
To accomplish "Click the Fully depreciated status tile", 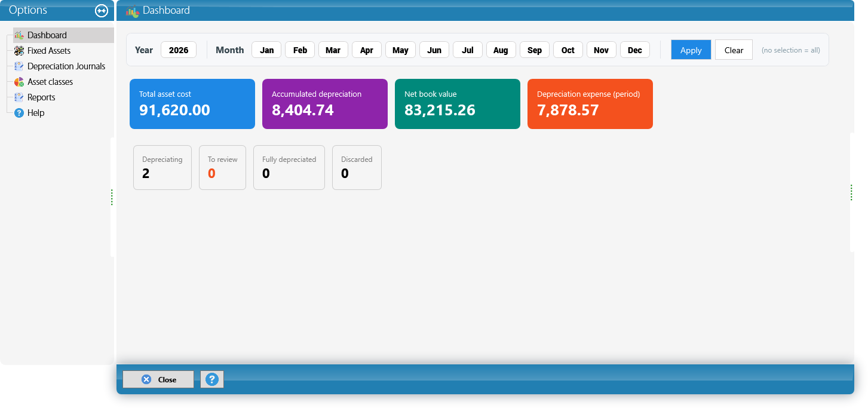I will (x=289, y=168).
